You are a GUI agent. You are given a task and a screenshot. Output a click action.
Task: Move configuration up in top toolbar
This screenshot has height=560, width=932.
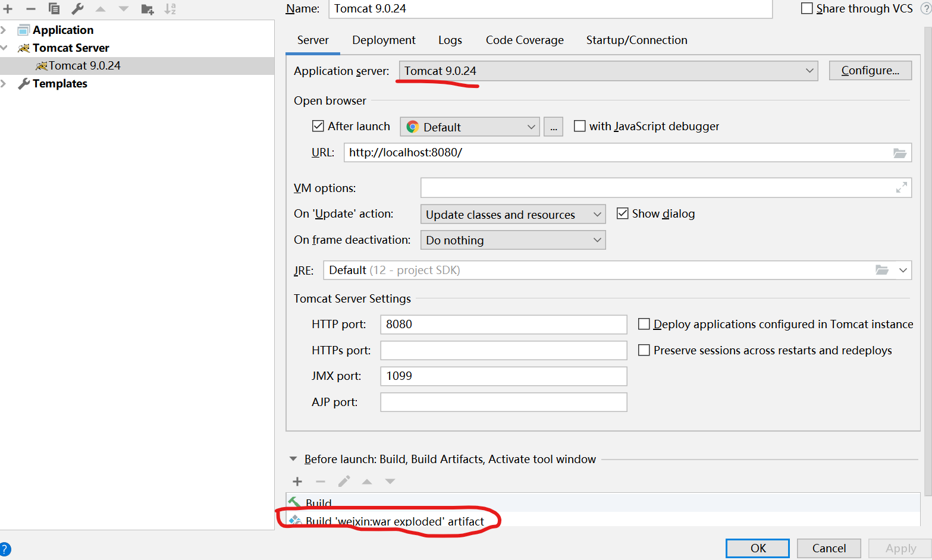101,9
